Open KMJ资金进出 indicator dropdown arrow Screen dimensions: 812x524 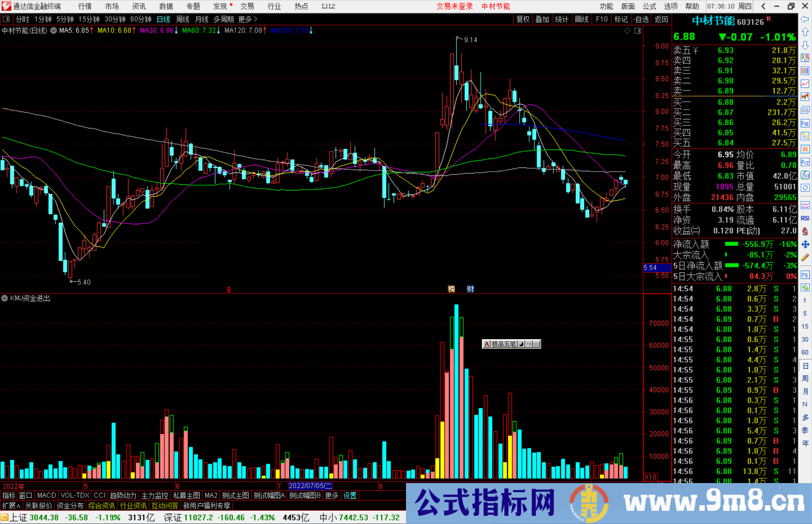coord(5,298)
